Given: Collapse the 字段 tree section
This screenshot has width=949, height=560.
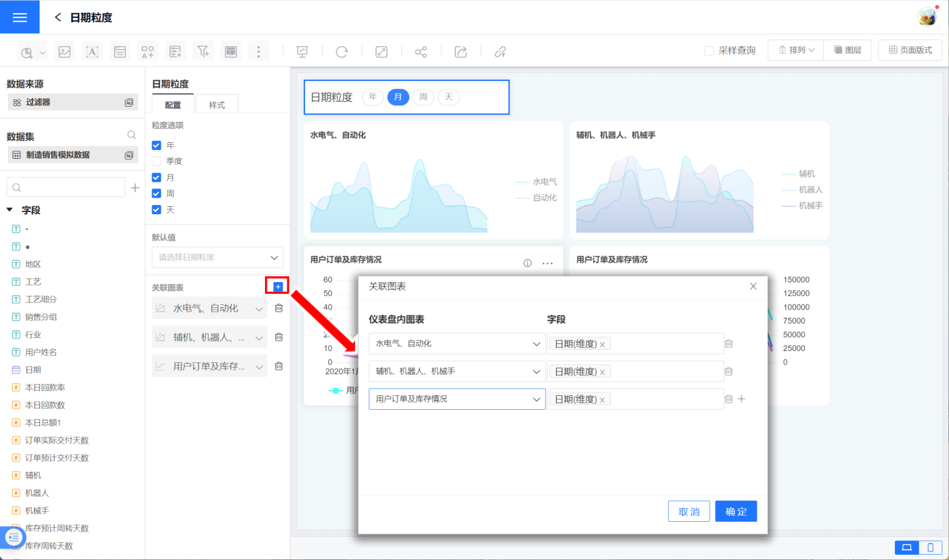Looking at the screenshot, I should point(10,210).
